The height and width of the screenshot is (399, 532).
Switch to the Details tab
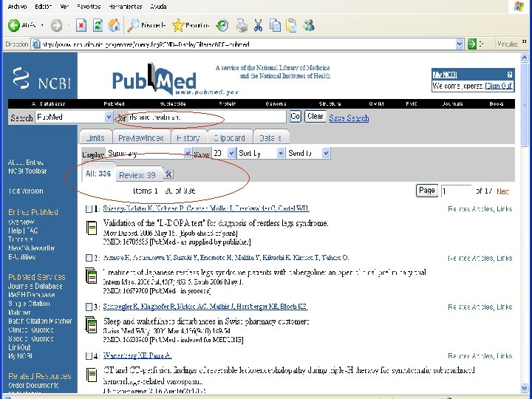270,137
